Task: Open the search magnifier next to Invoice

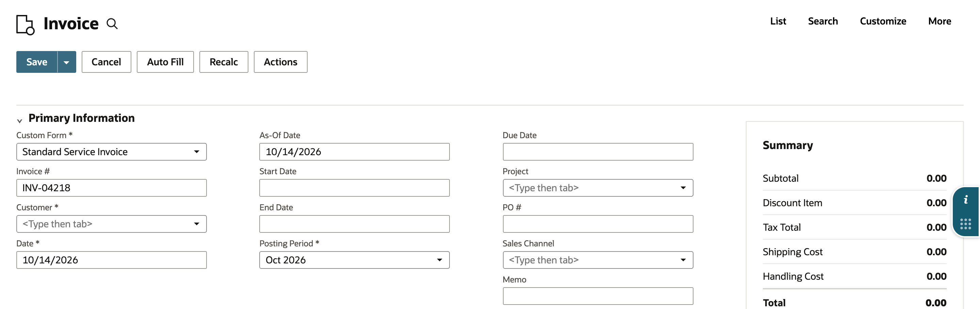Action: (x=112, y=23)
